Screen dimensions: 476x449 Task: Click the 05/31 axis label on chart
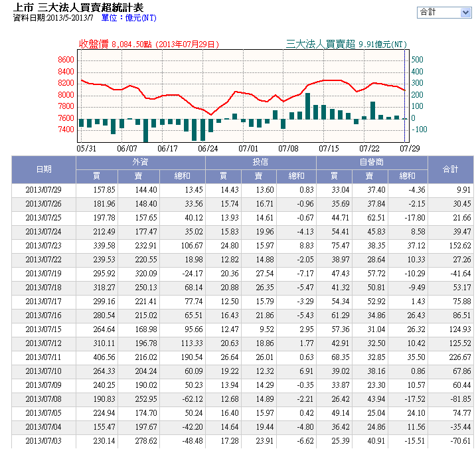(x=86, y=149)
